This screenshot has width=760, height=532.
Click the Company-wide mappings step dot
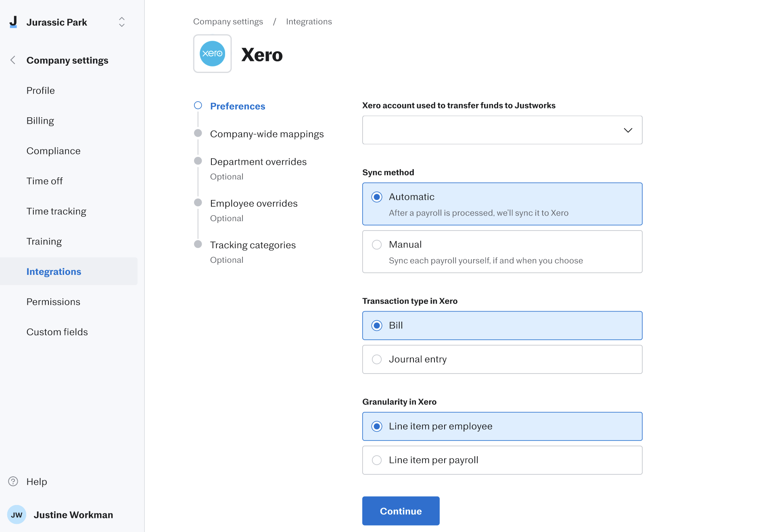(x=198, y=133)
